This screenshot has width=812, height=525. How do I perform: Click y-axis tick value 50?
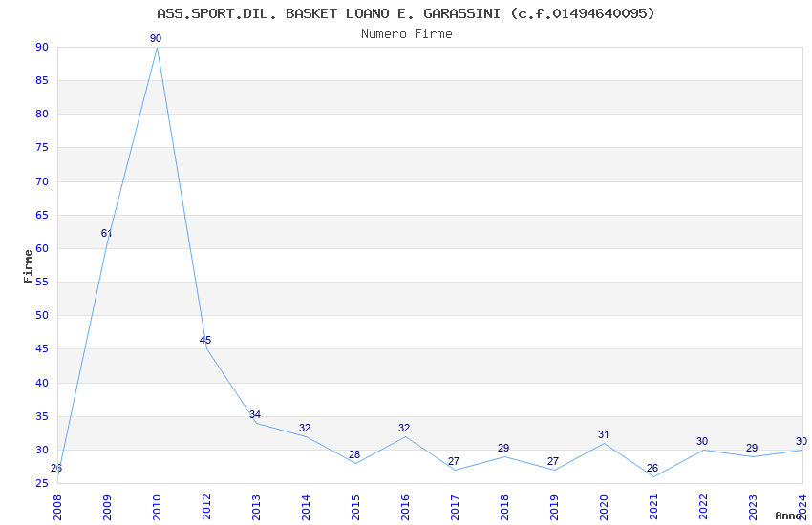(42, 316)
